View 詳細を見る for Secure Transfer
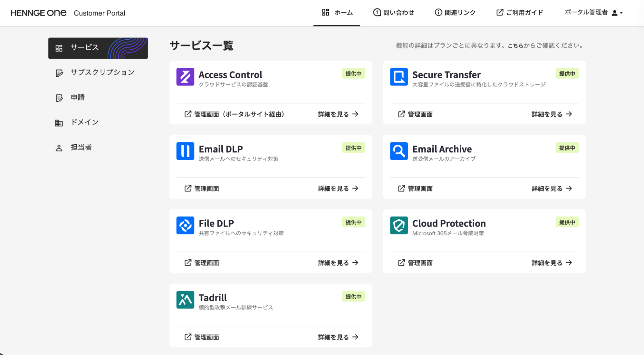The height and width of the screenshot is (355, 644). (x=552, y=114)
